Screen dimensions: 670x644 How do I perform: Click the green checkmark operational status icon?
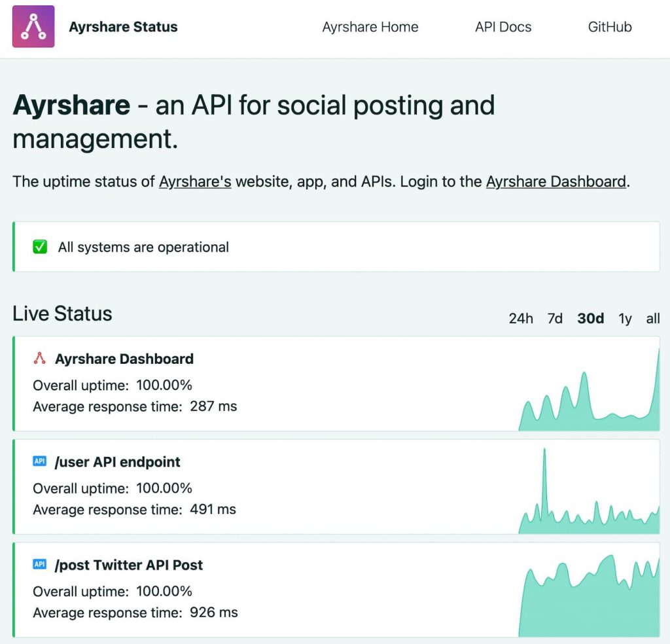pyautogui.click(x=40, y=247)
